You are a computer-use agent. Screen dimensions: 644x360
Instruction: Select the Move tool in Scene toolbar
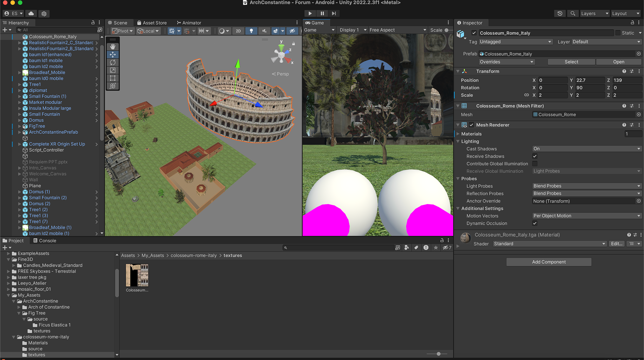click(113, 54)
